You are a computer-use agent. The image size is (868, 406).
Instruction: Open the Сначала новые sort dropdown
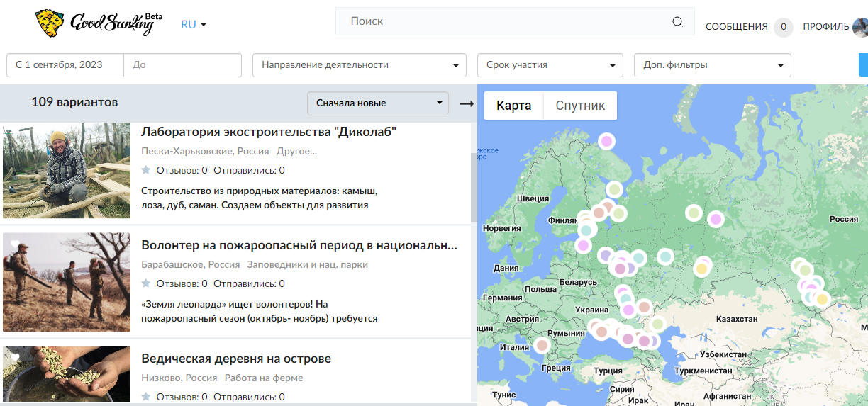tap(377, 103)
